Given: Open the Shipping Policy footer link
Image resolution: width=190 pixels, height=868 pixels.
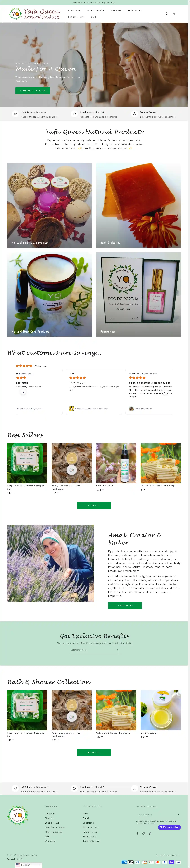Looking at the screenshot, I should click(x=90, y=827).
